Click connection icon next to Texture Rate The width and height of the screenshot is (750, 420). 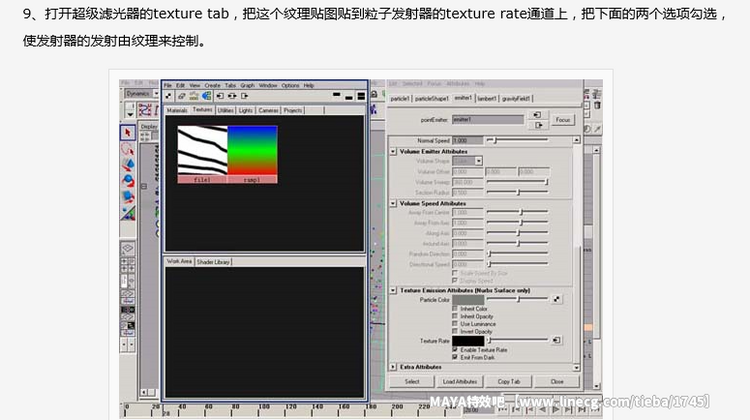point(556,340)
